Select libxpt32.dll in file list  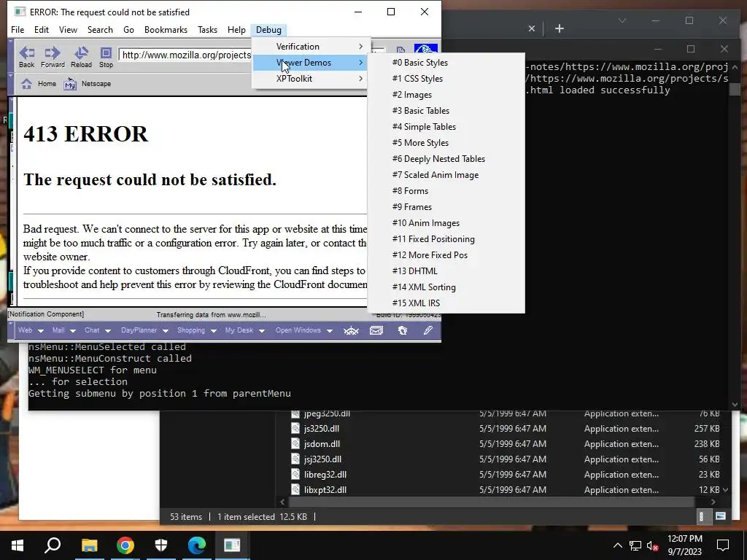point(325,489)
